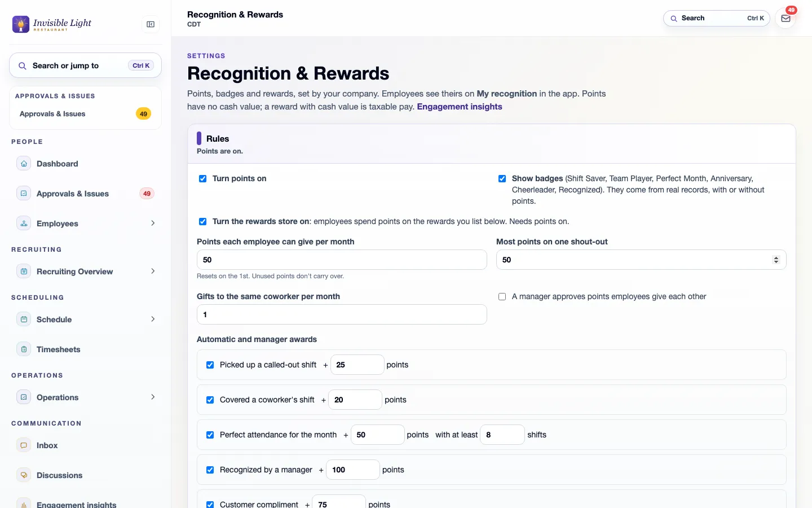The height and width of the screenshot is (508, 812).
Task: Click the Discussions icon
Action: (24, 475)
